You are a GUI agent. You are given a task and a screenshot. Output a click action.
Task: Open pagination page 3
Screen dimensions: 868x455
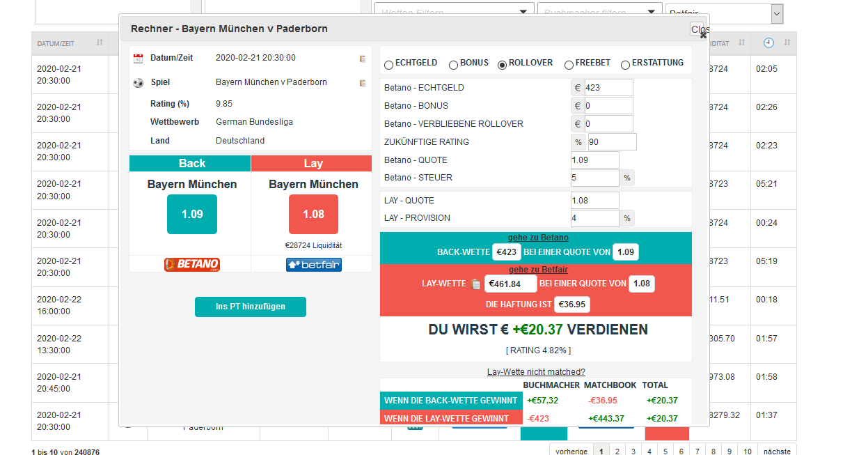[633, 452]
